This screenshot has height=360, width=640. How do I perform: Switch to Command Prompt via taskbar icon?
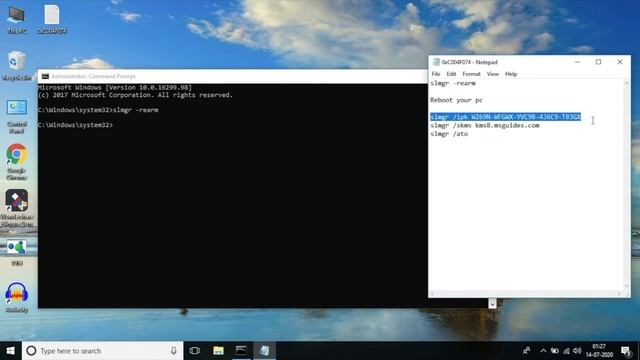[241, 351]
